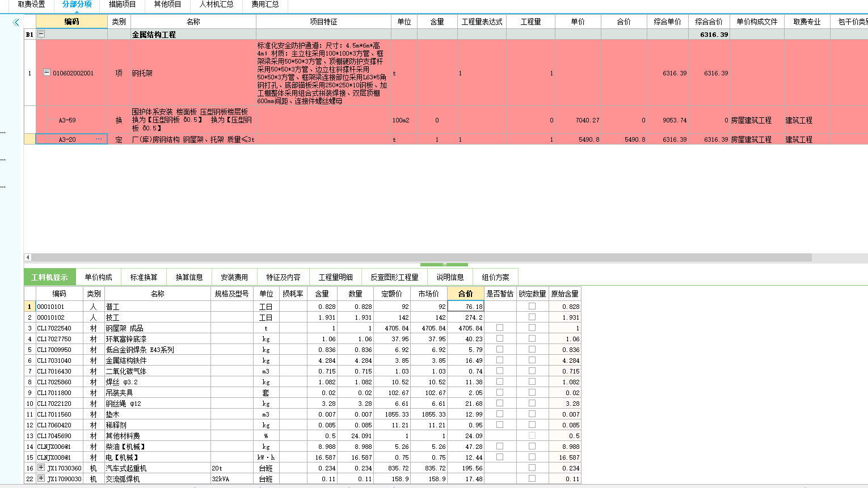
Task: Select the 说明信息 tab
Action: [450, 277]
